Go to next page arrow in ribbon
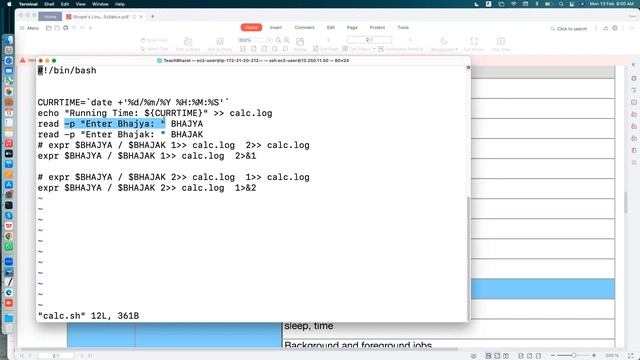The image size is (640, 360). [x=410, y=40]
